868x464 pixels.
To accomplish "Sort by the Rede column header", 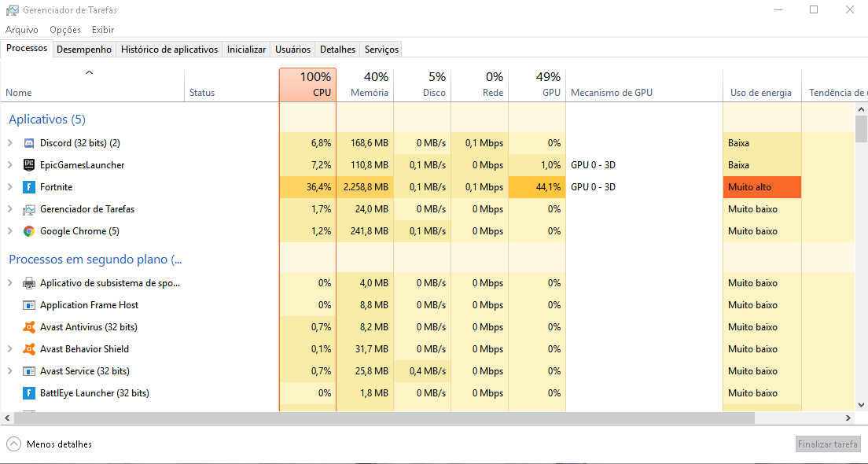I will [x=480, y=85].
